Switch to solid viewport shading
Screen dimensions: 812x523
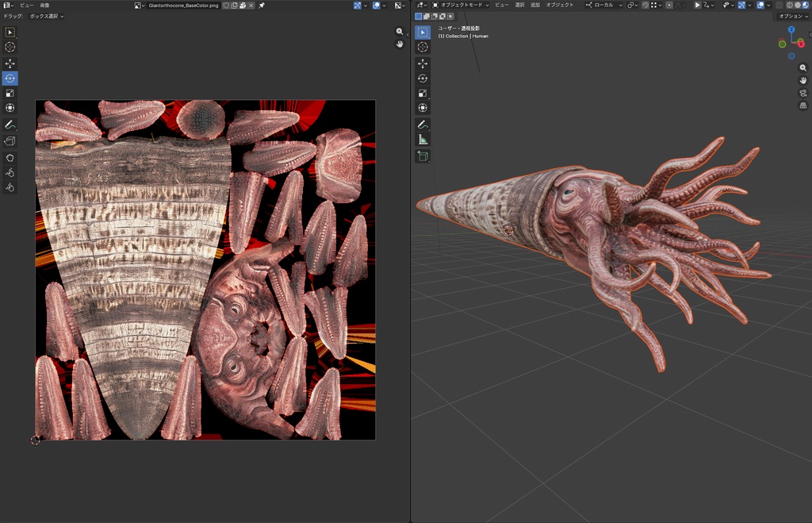pos(798,6)
